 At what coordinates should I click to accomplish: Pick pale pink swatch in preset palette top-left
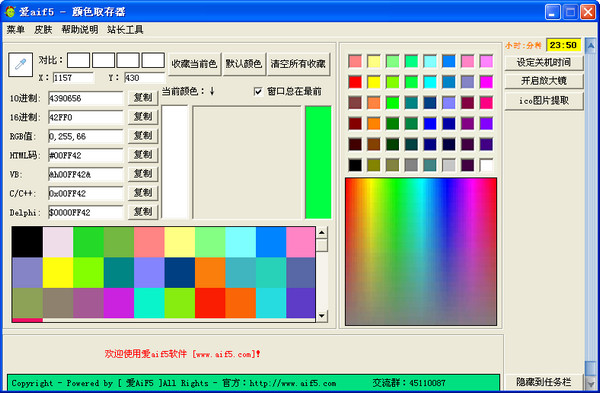tap(355, 61)
